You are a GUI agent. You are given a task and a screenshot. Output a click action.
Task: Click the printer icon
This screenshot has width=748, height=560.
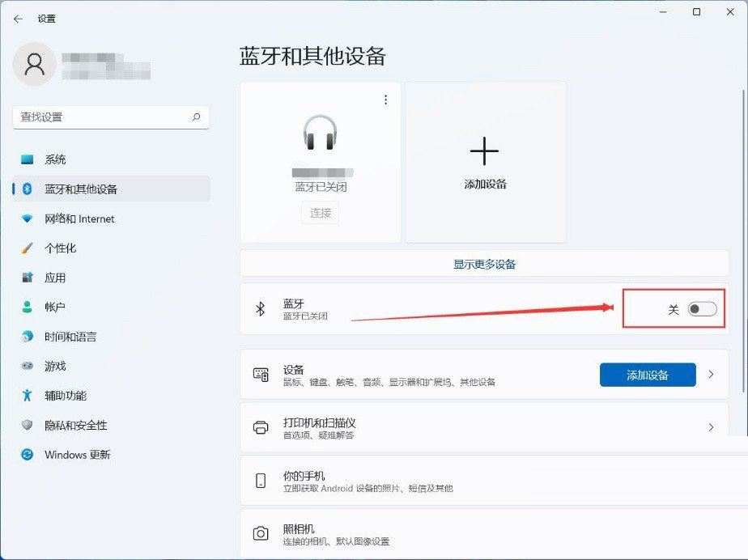[x=261, y=427]
